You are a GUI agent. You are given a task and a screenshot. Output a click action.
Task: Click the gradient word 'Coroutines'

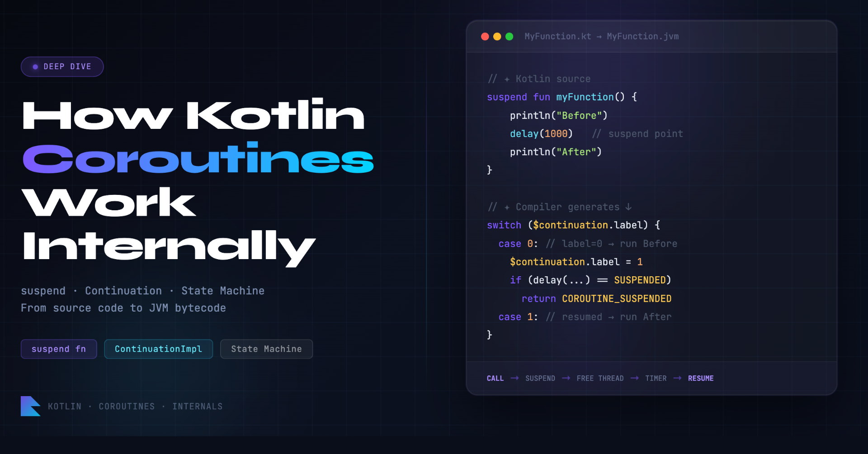[198, 158]
